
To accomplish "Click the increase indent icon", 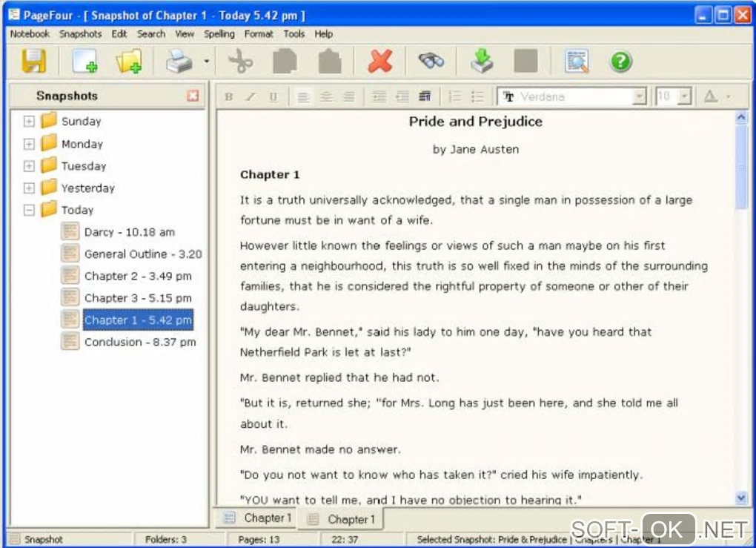I will point(379,96).
